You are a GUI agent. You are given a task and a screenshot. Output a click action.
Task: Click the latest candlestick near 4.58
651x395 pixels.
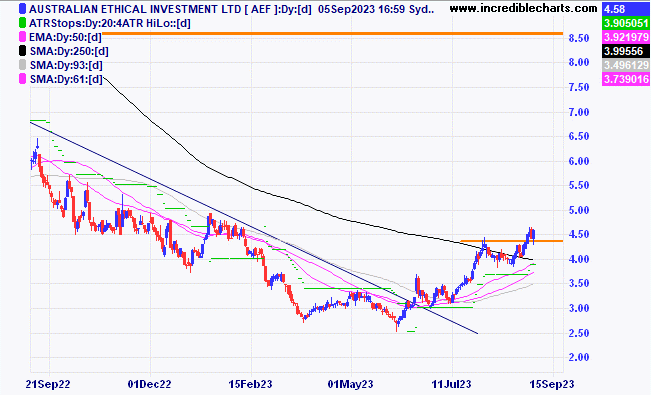533,235
